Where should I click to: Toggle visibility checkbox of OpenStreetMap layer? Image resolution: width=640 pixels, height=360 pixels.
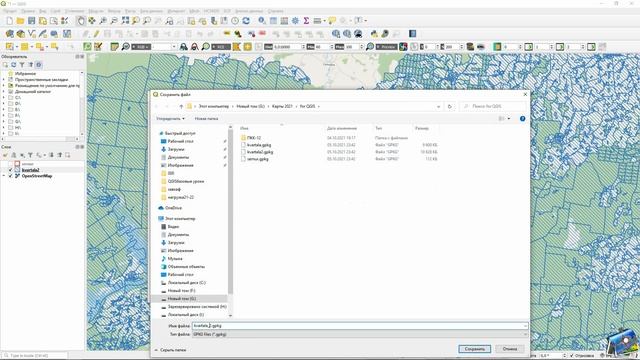10,176
